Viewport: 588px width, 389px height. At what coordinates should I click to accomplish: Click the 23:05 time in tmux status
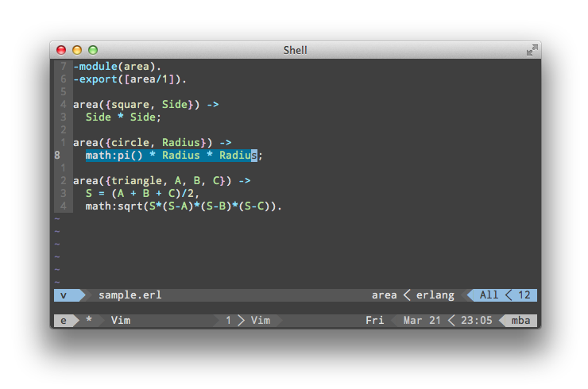(x=476, y=321)
